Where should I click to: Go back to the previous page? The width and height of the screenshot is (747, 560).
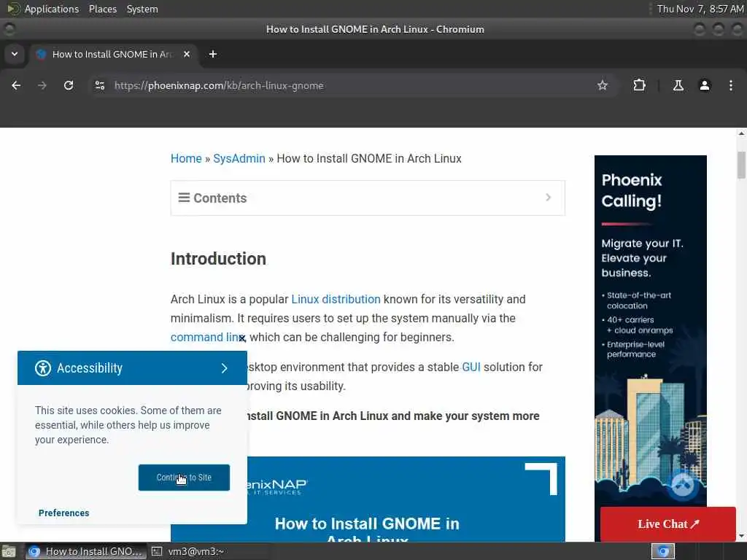[16, 85]
